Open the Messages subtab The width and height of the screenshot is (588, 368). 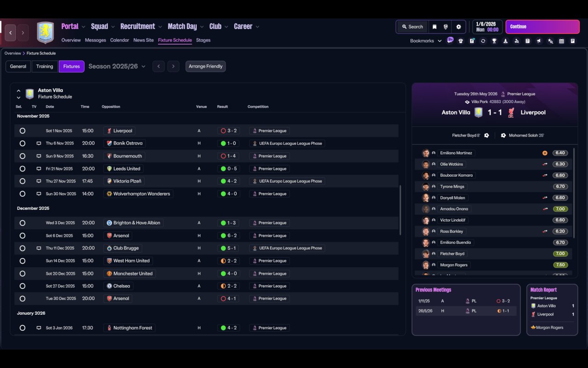[x=96, y=40]
